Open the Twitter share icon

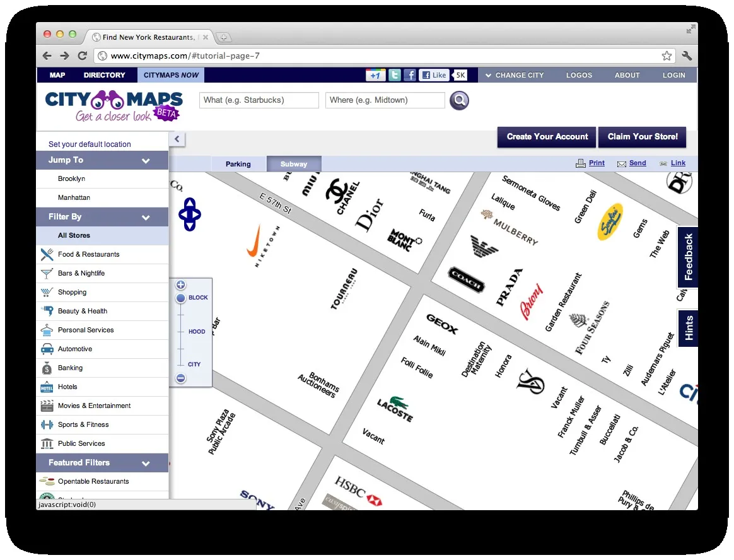(x=395, y=75)
